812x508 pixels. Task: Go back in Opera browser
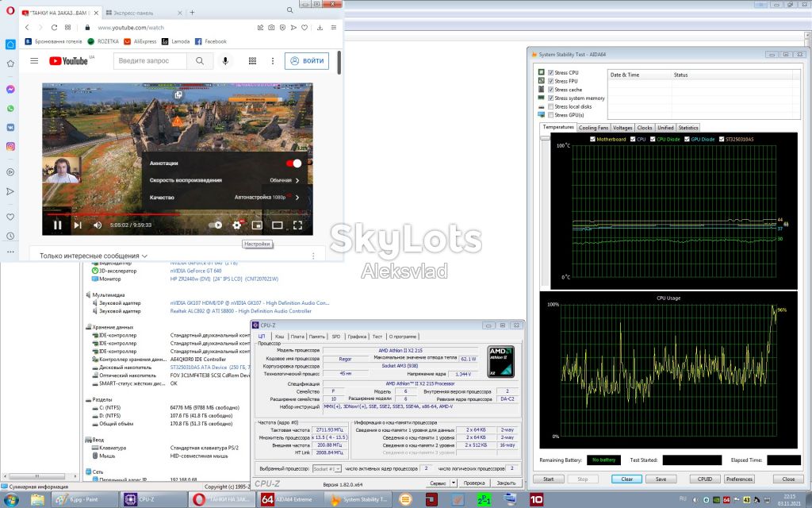(x=27, y=28)
